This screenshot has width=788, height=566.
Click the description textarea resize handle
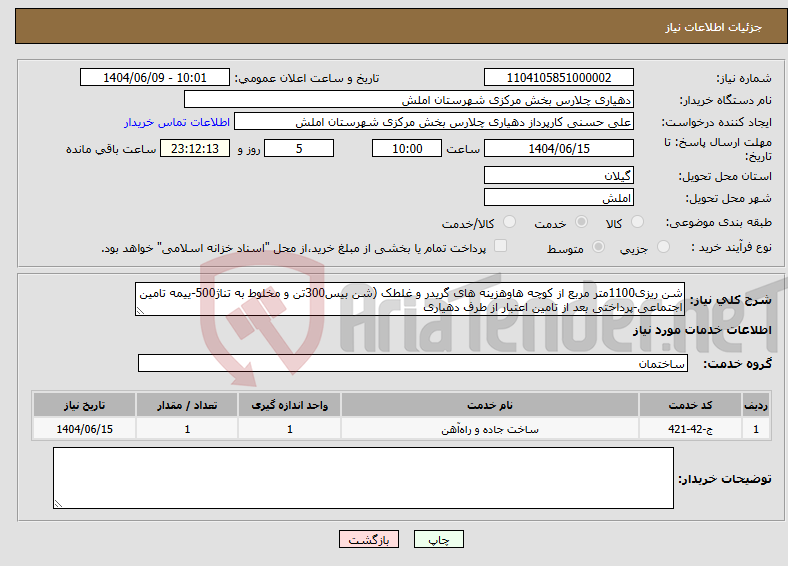point(140,311)
